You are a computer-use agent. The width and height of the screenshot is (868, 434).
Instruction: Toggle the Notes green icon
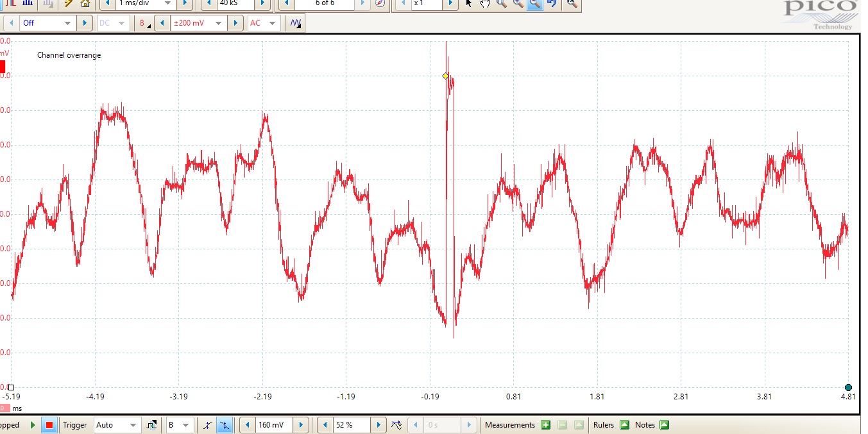664,425
